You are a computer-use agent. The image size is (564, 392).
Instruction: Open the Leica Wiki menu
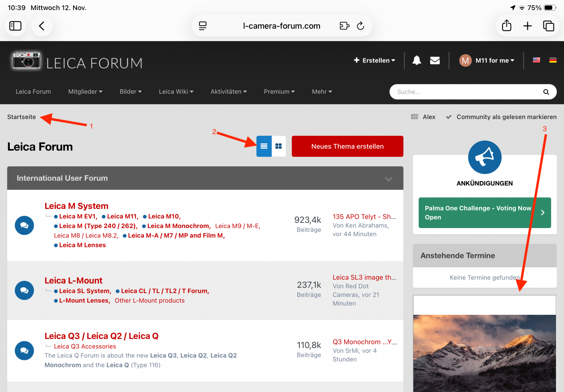tap(176, 92)
